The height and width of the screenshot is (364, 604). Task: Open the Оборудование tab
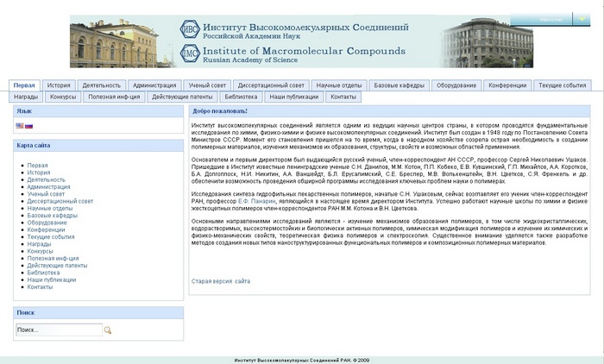[x=456, y=85]
